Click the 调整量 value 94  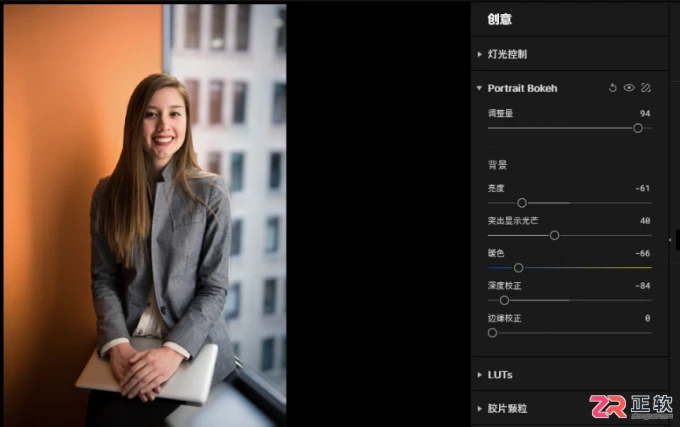(645, 114)
